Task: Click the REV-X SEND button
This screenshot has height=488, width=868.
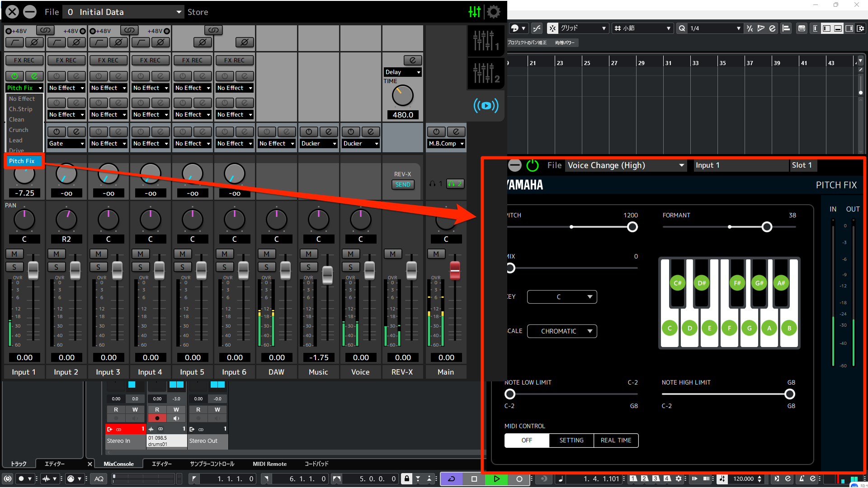Action: coord(402,184)
